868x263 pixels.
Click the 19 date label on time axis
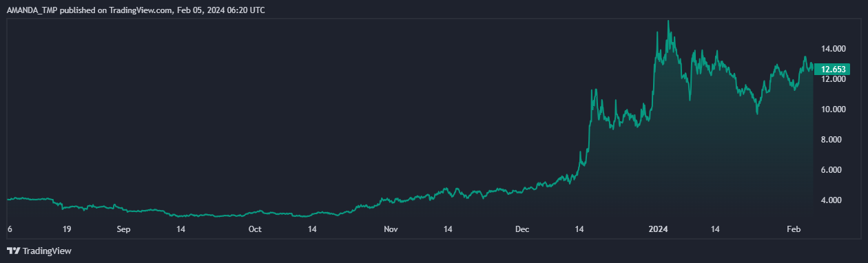pyautogui.click(x=66, y=229)
